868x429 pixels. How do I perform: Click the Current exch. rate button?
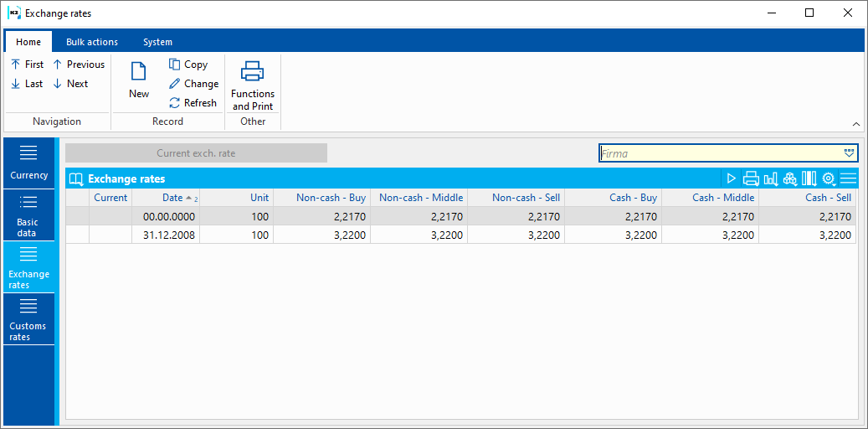(x=196, y=153)
